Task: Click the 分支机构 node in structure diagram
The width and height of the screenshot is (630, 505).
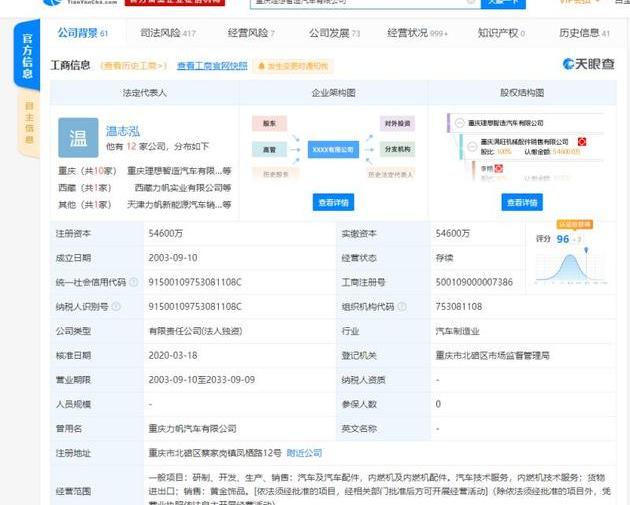Action: (x=397, y=149)
